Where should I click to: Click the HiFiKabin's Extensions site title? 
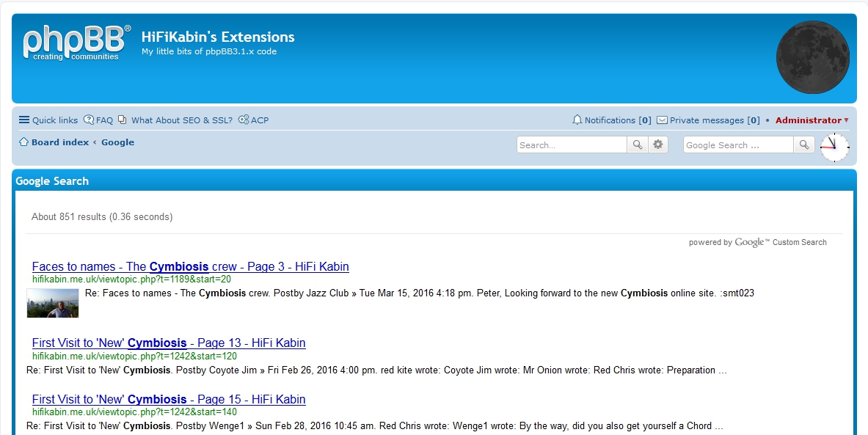pos(218,37)
